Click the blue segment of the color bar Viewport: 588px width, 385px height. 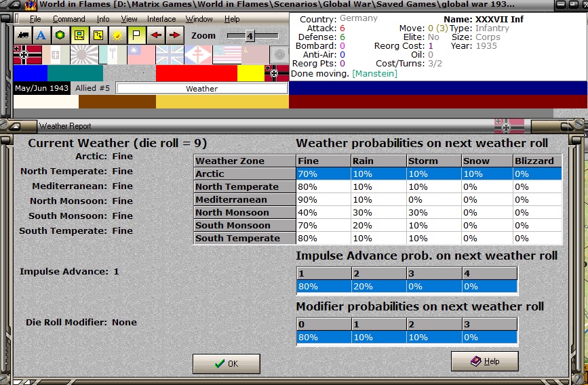pos(31,73)
